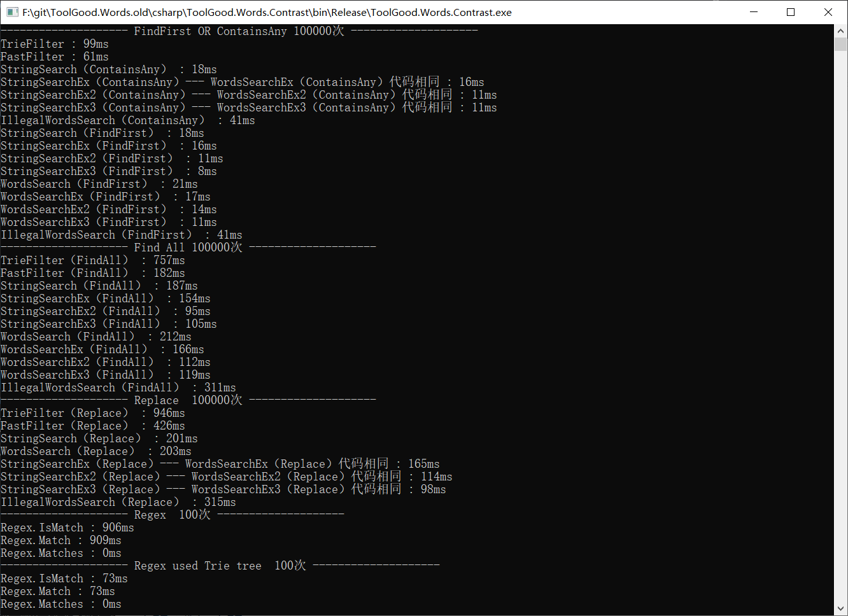Close the ToolGood.Words.Contrast.exe window

[x=828, y=12]
